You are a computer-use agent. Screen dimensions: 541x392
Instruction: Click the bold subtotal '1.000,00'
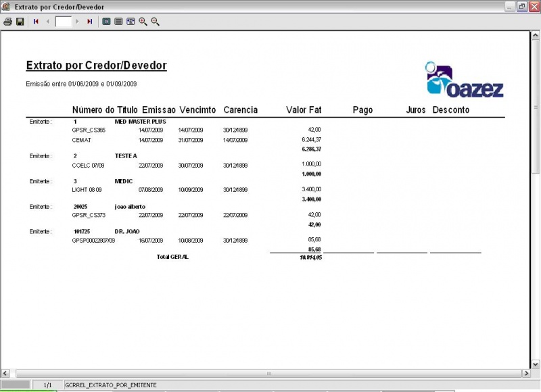[x=312, y=174]
